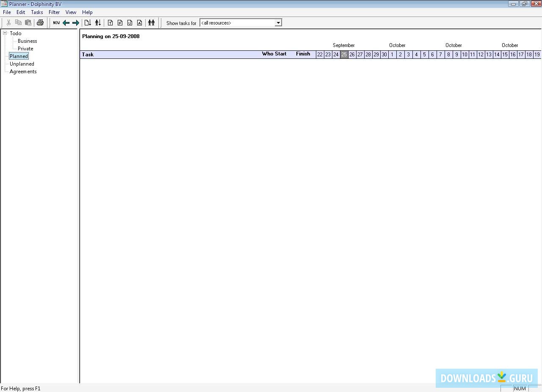The image size is (542, 392).
Task: Open the Help menu
Action: [87, 12]
